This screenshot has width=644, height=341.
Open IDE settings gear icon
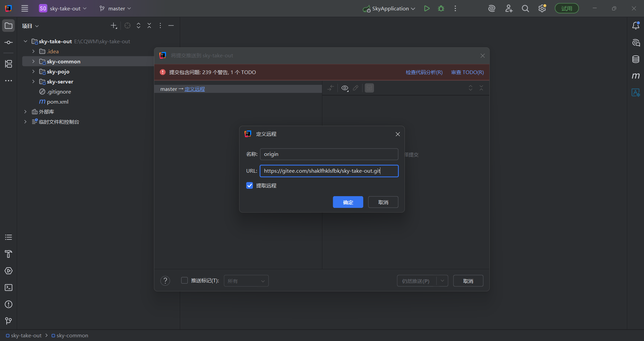coord(542,9)
